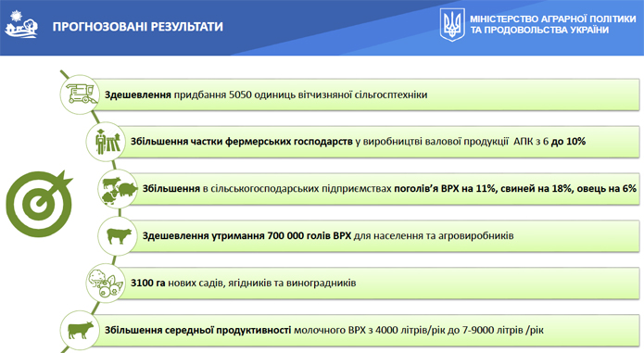Viewport: 644px width, 353px height.
Task: Click the fruit tree and berries icon
Action: click(x=106, y=284)
